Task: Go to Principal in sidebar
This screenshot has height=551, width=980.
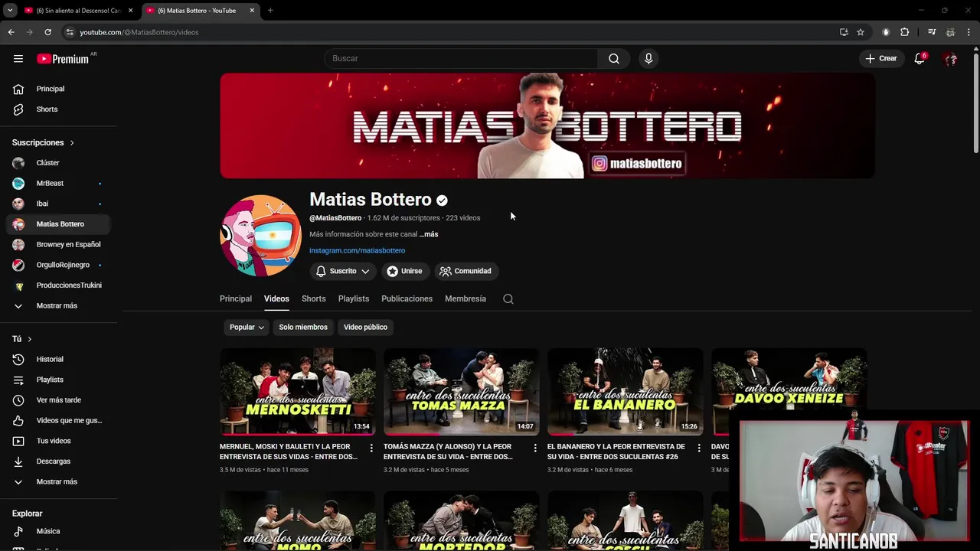Action: pyautogui.click(x=58, y=89)
